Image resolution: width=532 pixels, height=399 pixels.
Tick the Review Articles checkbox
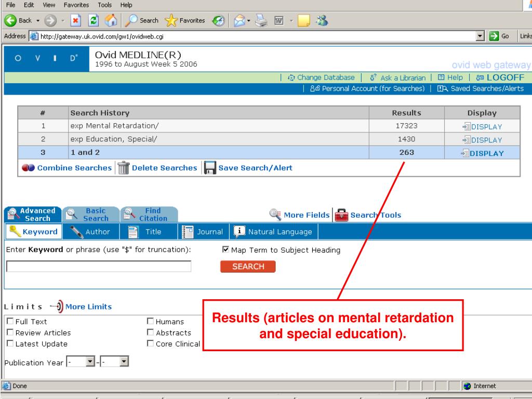pos(10,332)
